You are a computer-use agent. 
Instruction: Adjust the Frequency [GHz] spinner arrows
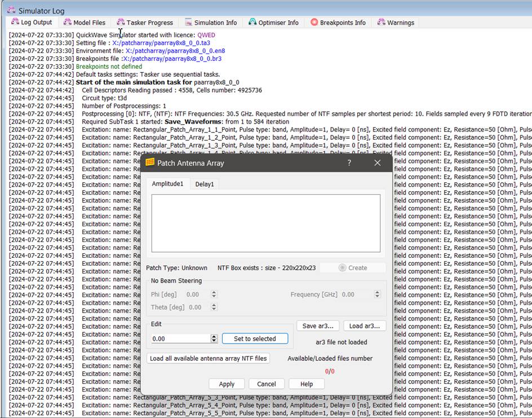coord(377,294)
